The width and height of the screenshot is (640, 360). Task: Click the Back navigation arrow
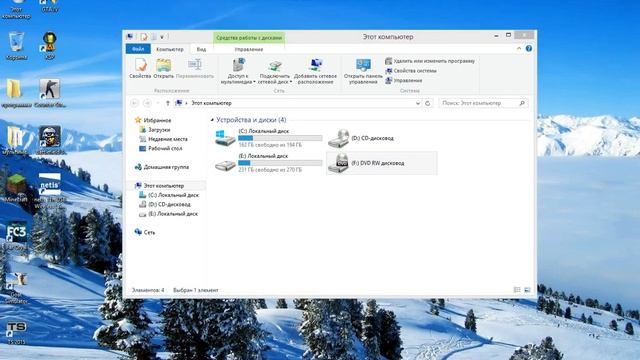(x=134, y=103)
